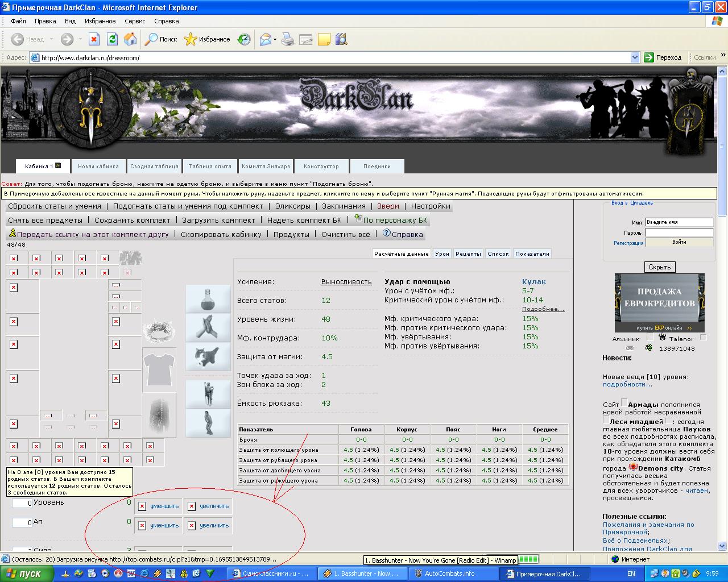728x582 pixels.
Task: Stop loading with the red X icon
Action: 94,39
